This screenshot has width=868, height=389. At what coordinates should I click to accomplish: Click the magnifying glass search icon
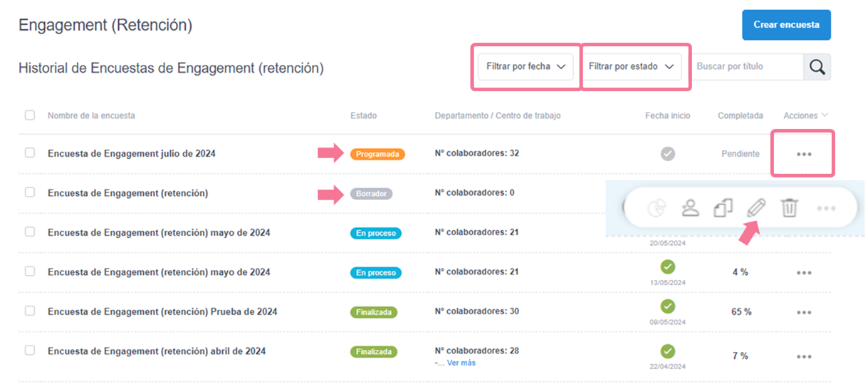tap(817, 67)
